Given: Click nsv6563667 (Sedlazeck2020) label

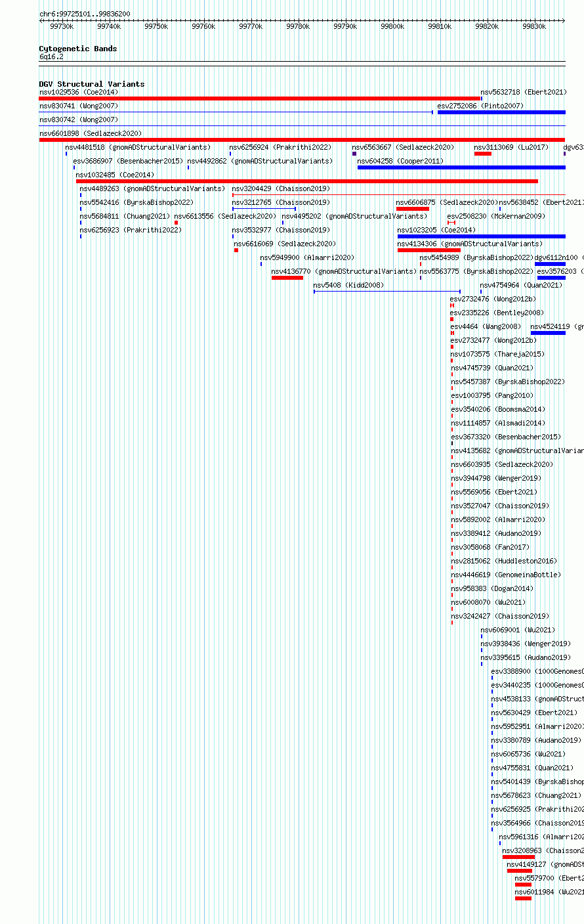Looking at the screenshot, I should (402, 147).
